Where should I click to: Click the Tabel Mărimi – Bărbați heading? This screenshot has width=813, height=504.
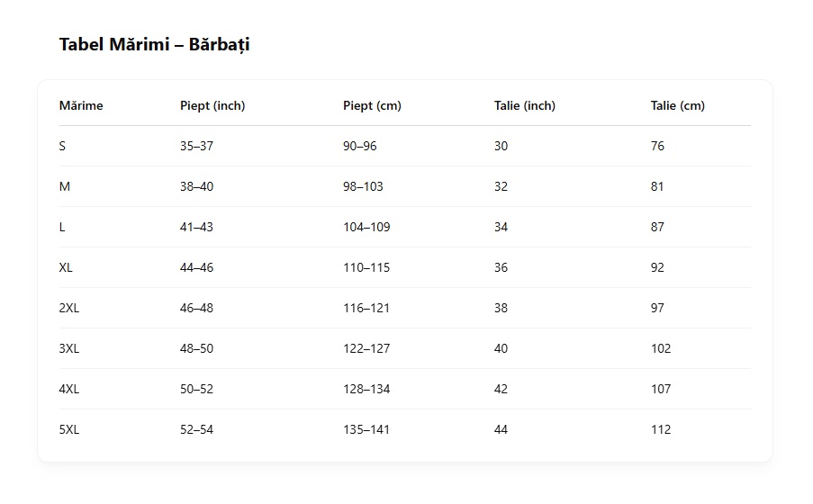(x=155, y=45)
